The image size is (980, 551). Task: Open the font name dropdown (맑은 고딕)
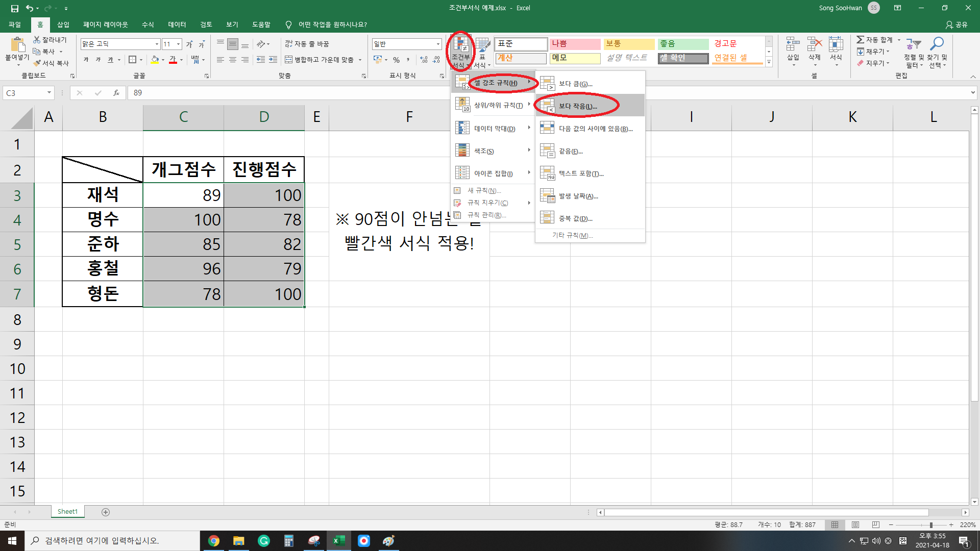tap(157, 44)
